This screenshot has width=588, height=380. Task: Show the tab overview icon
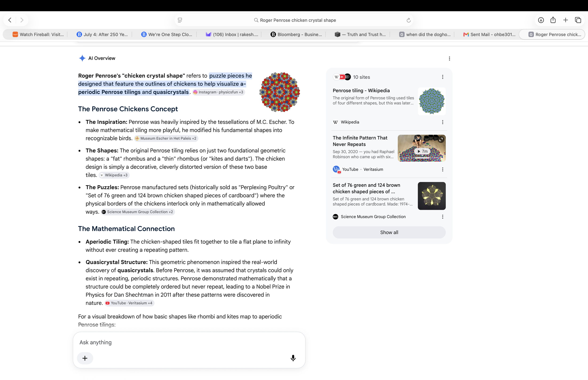click(x=578, y=20)
